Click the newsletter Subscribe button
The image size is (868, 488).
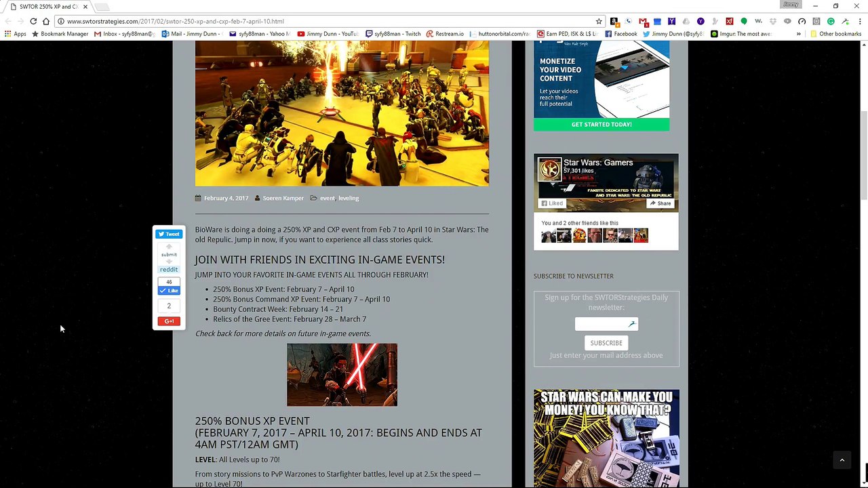pos(606,343)
